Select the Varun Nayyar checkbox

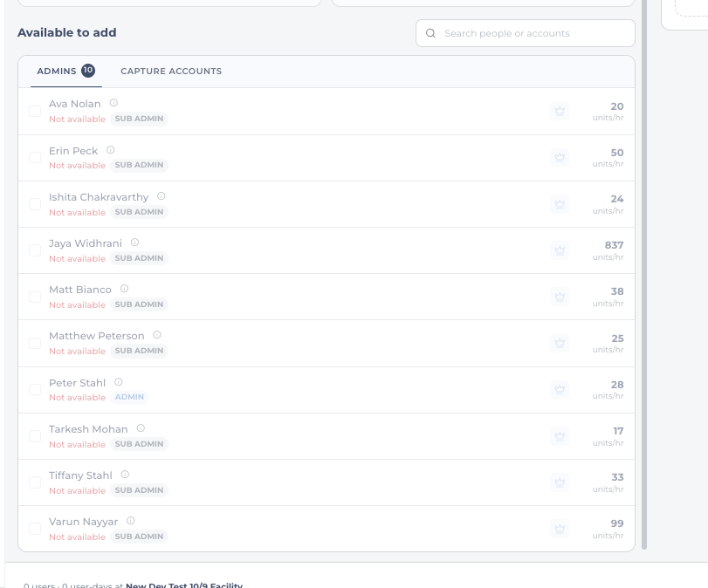[x=35, y=529]
